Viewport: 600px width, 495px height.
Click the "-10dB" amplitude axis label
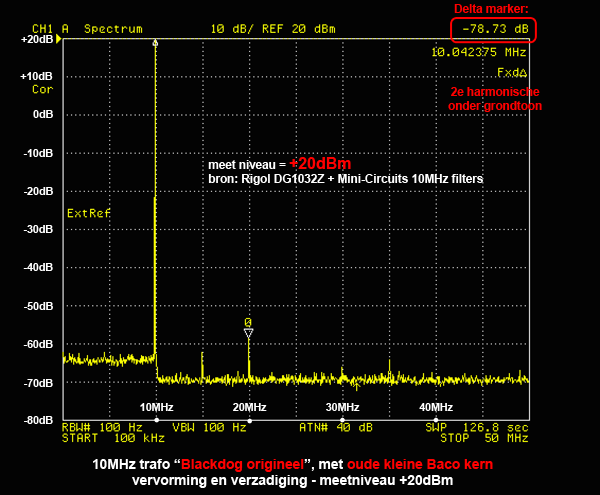[38, 153]
